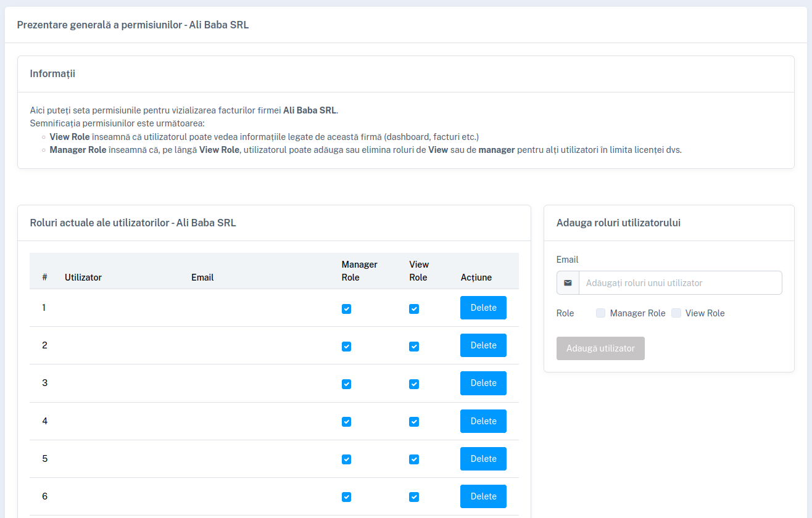Image resolution: width=812 pixels, height=518 pixels.
Task: Toggle View Role checkbox in row 1
Action: coord(414,309)
